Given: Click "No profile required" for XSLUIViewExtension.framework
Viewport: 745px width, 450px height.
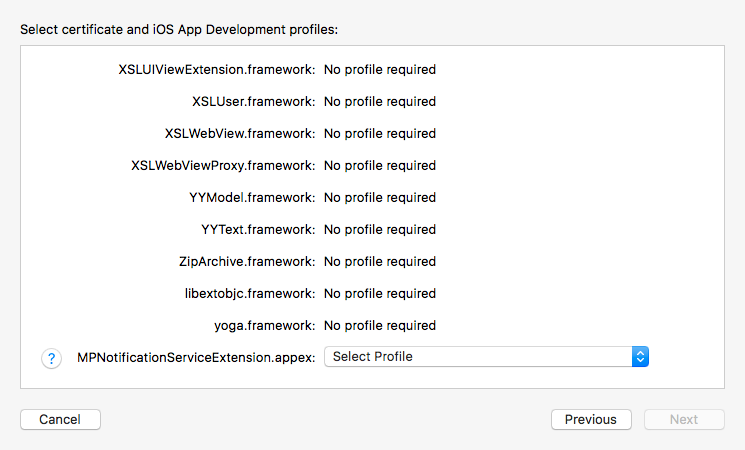Looking at the screenshot, I should pos(380,70).
